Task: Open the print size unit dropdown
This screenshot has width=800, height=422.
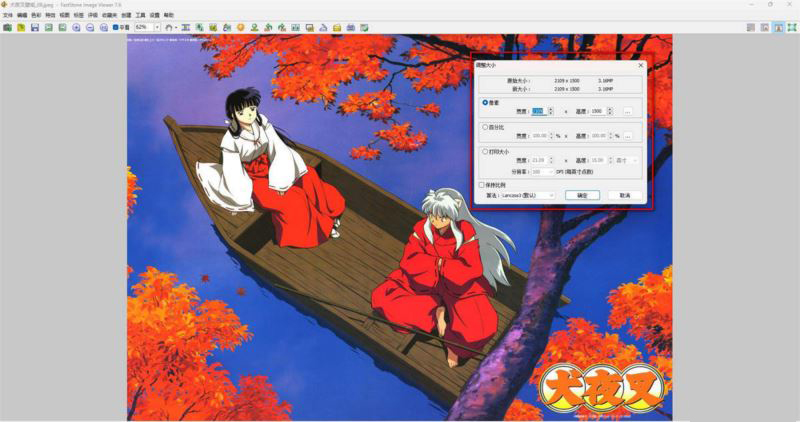Action: click(x=627, y=160)
